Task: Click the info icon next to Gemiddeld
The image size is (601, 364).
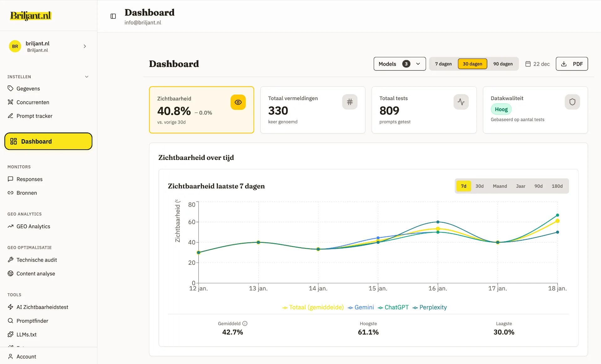Action: tap(245, 324)
